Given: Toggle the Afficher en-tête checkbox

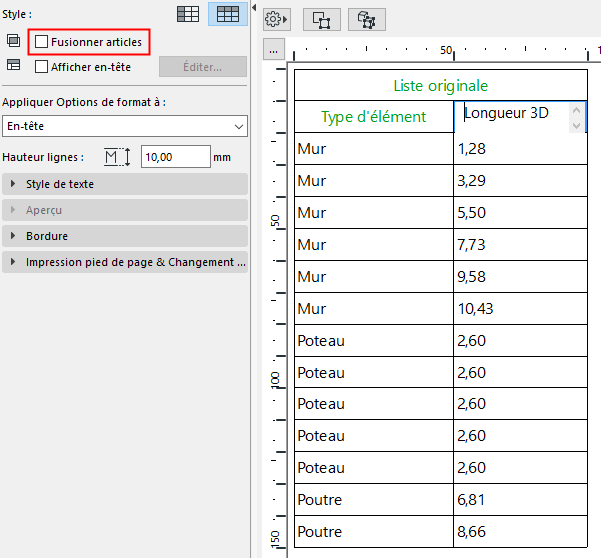Looking at the screenshot, I should click(42, 67).
